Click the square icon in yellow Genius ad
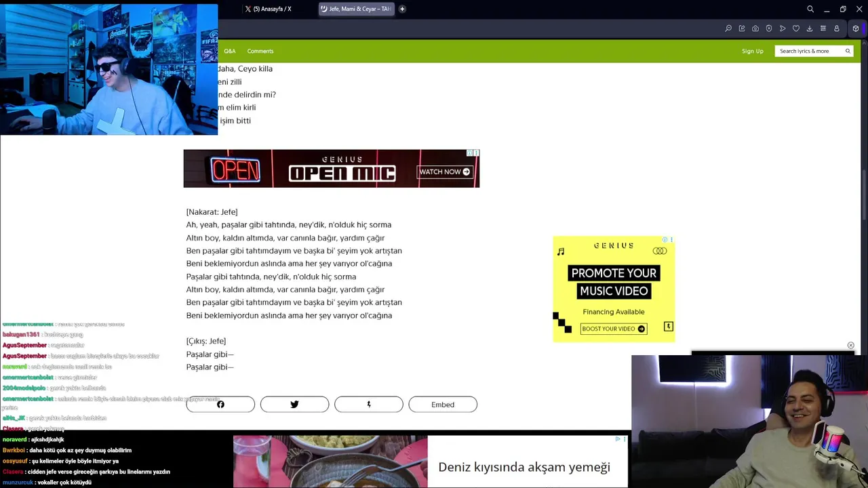868x488 pixels. pyautogui.click(x=669, y=327)
